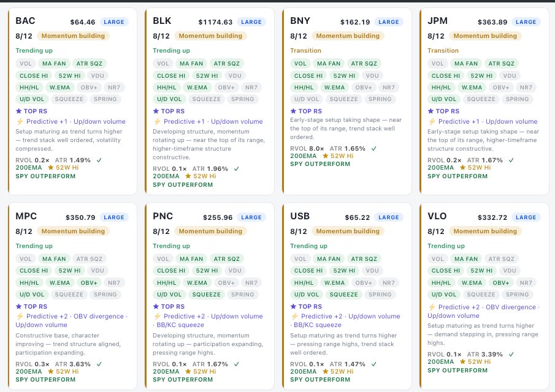Click Transition label on BNY card
Screen dimensions: 555x392
pos(305,51)
